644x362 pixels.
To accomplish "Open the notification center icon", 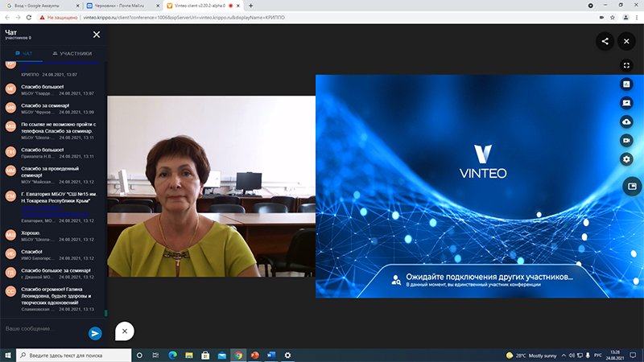I will (633, 356).
